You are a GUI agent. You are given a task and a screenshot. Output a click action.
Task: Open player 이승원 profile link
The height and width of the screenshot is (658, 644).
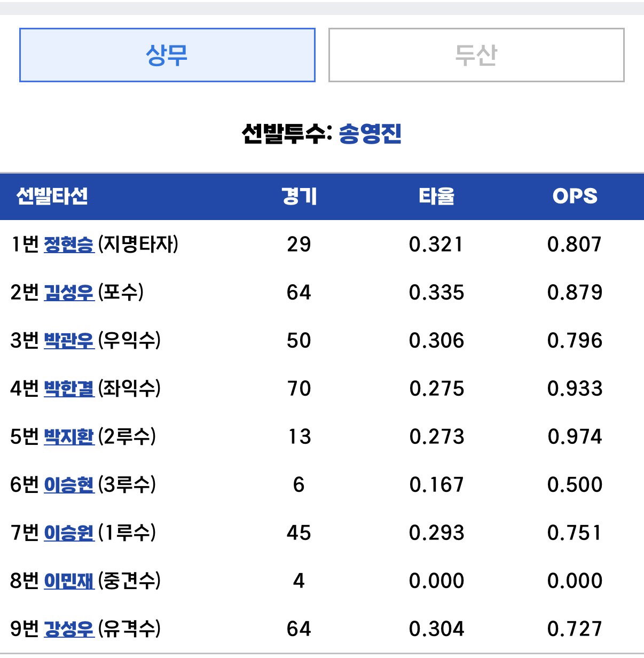(x=69, y=532)
